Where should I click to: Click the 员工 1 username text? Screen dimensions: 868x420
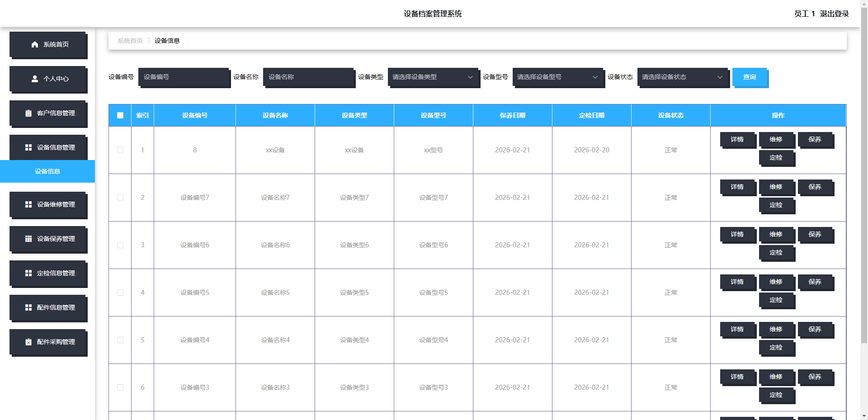coord(805,14)
